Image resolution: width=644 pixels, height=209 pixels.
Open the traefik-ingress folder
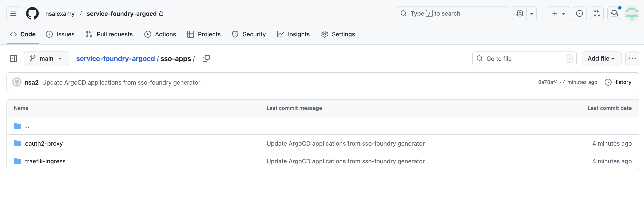tap(45, 161)
